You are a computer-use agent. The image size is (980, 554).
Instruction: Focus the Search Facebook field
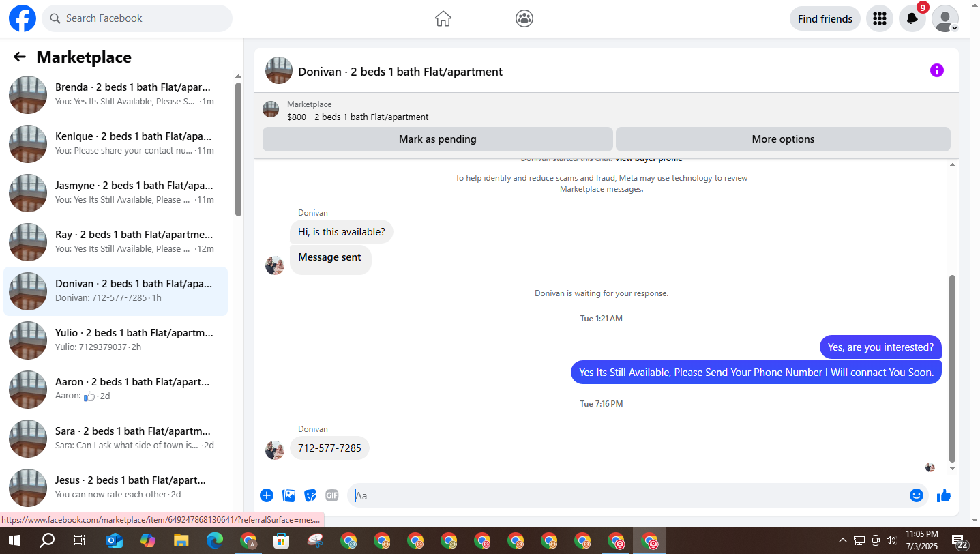(137, 18)
